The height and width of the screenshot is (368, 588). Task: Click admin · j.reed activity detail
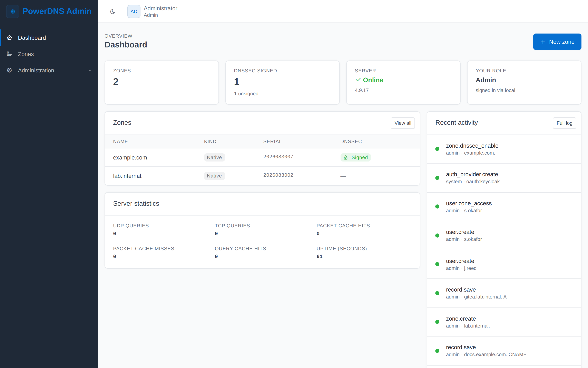[461, 268]
